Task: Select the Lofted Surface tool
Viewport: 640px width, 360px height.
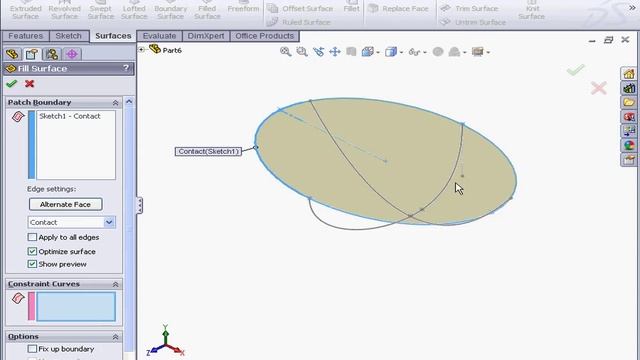Action: point(134,11)
